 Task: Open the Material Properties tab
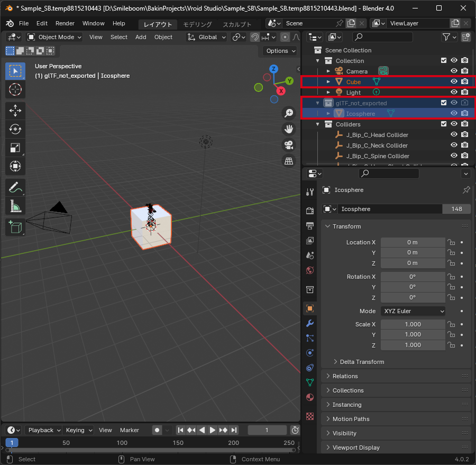coord(310,398)
